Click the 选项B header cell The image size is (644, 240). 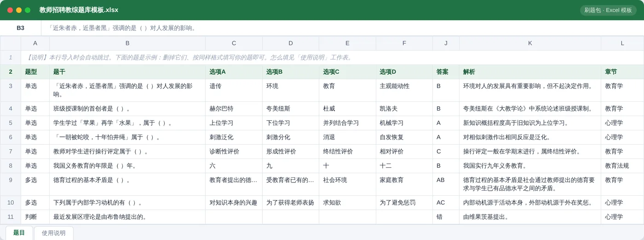click(x=291, y=72)
